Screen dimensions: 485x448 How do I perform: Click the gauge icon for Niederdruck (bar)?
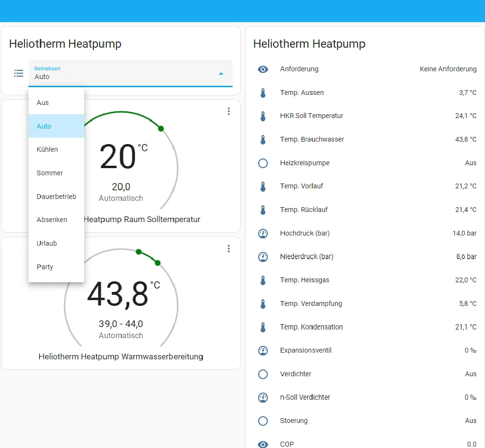[x=263, y=257]
